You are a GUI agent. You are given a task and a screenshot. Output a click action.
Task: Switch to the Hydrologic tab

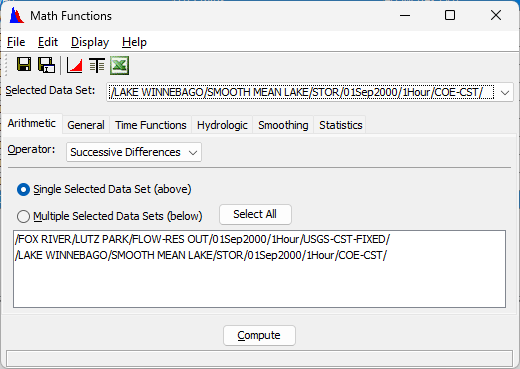coord(222,125)
